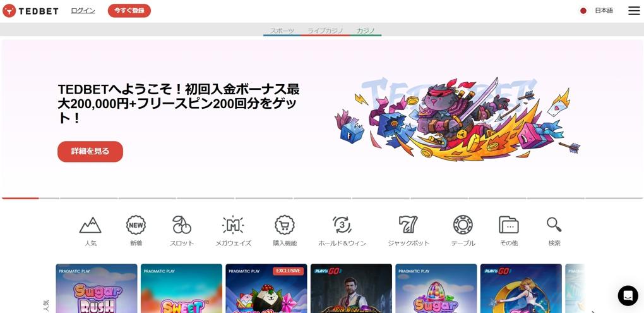This screenshot has height=313, width=644.
Task: Click the welcome bonus headline text
Action: tap(179, 104)
